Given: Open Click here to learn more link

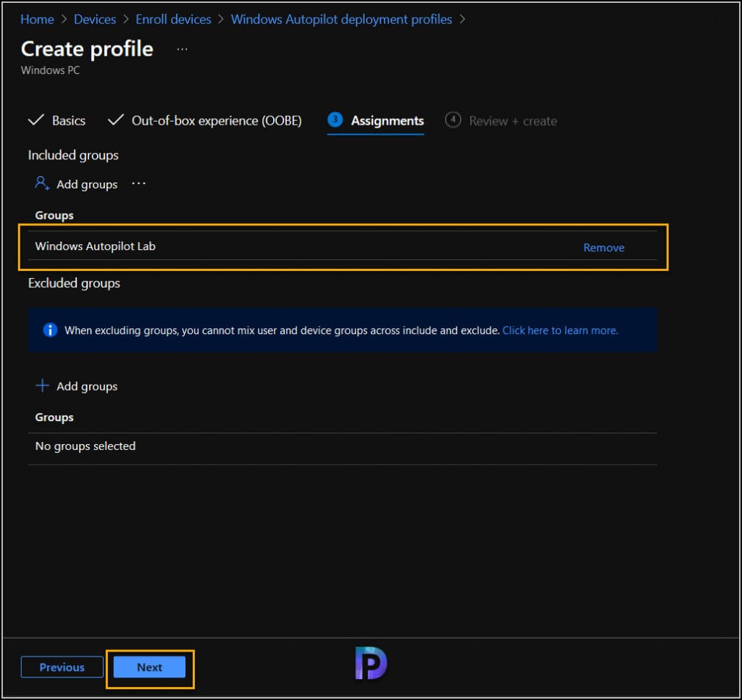Looking at the screenshot, I should [x=560, y=330].
